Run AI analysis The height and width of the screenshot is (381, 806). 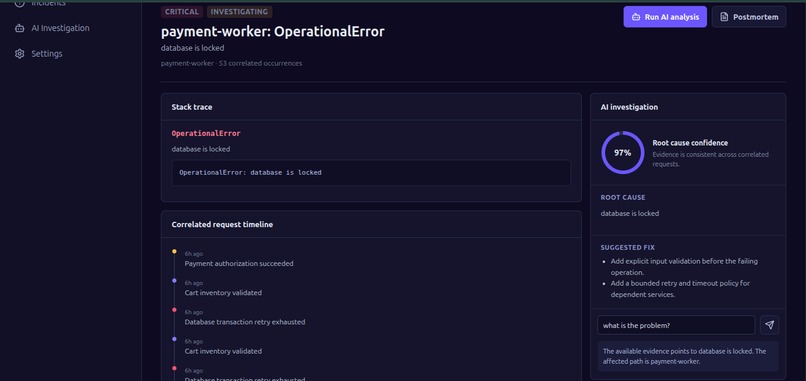point(665,17)
